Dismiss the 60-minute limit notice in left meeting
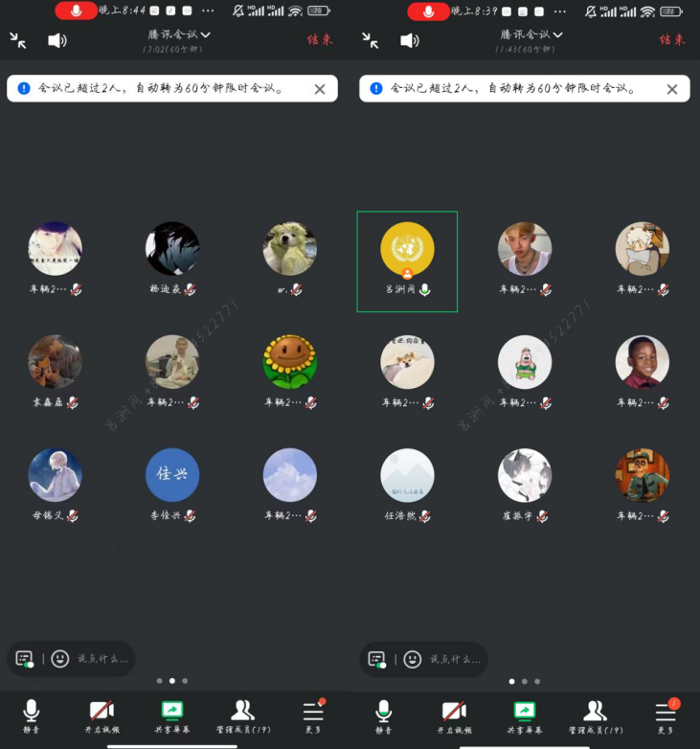The width and height of the screenshot is (700, 749). pyautogui.click(x=320, y=89)
